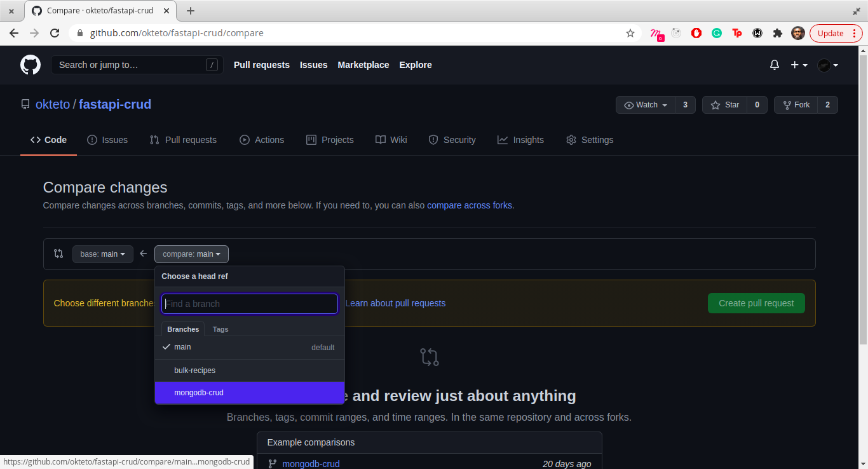The height and width of the screenshot is (469, 868).
Task: Click the browser address bar URL
Action: click(177, 33)
